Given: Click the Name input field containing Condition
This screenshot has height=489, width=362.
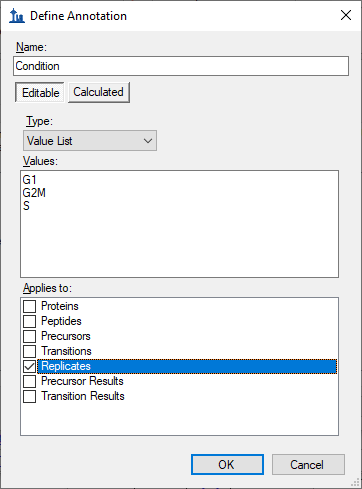Looking at the screenshot, I should [x=181, y=66].
